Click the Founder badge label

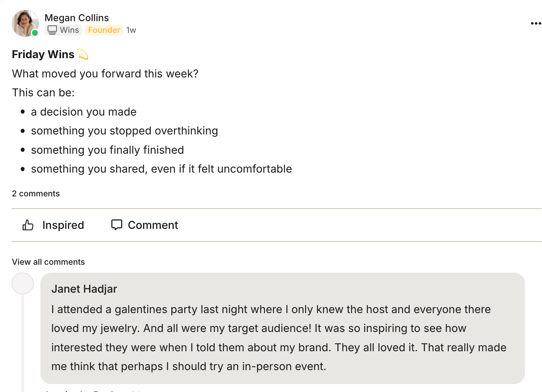pos(104,30)
